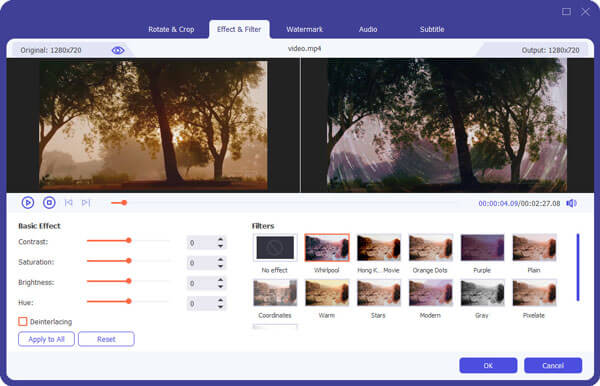
Task: Mute the volume speaker icon
Action: (571, 204)
